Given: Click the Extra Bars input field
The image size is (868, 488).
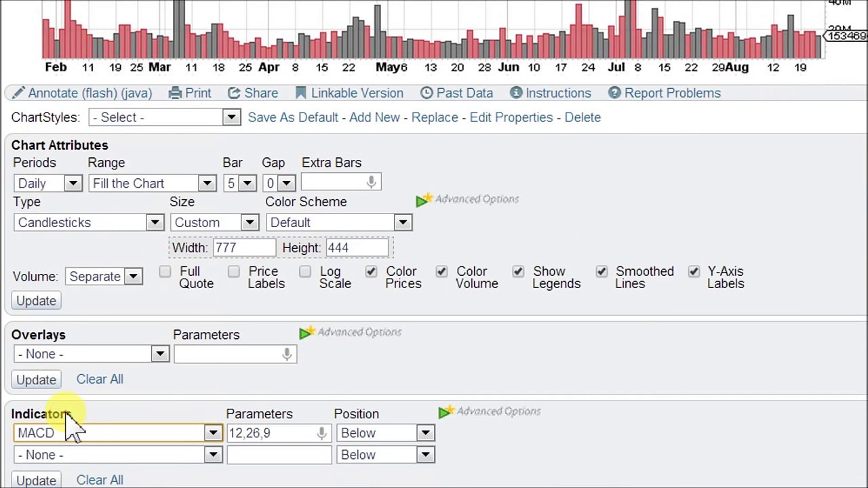Looking at the screenshot, I should pos(340,182).
